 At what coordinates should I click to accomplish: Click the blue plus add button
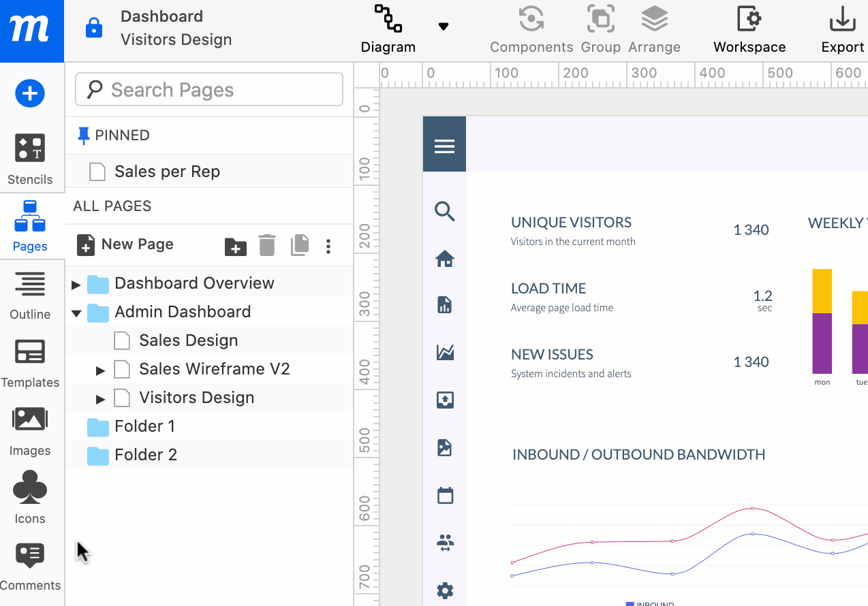click(x=30, y=93)
